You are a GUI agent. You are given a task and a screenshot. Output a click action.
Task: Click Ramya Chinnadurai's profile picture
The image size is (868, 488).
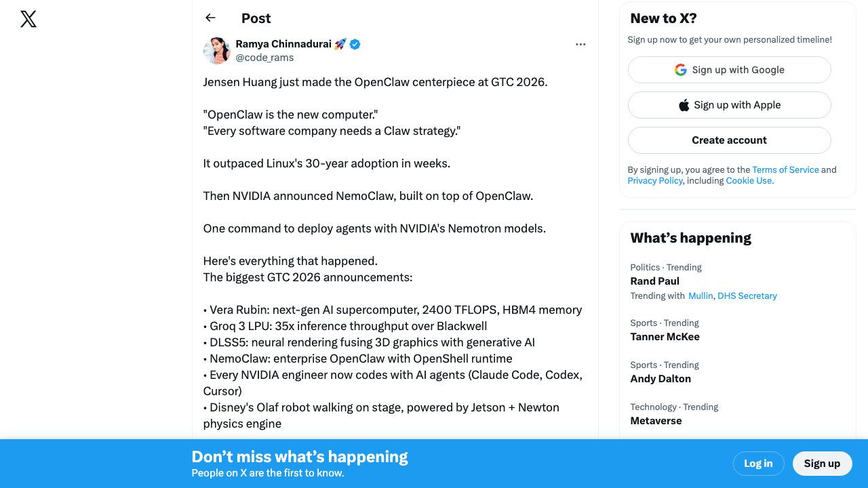(x=217, y=51)
